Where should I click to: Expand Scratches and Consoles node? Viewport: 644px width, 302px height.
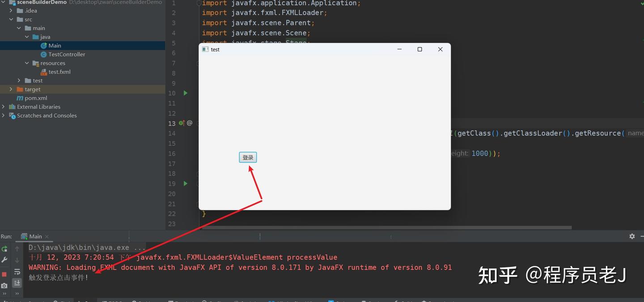(x=4, y=115)
